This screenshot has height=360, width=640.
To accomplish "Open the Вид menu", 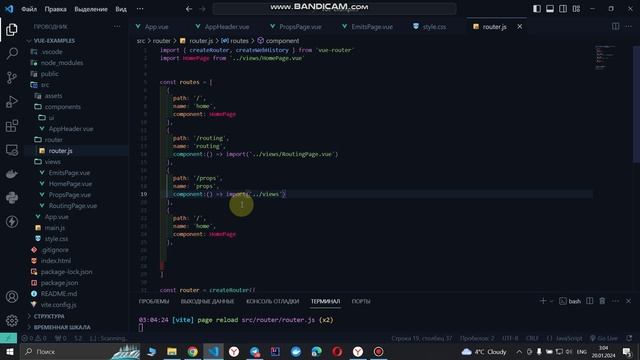I will [121, 9].
